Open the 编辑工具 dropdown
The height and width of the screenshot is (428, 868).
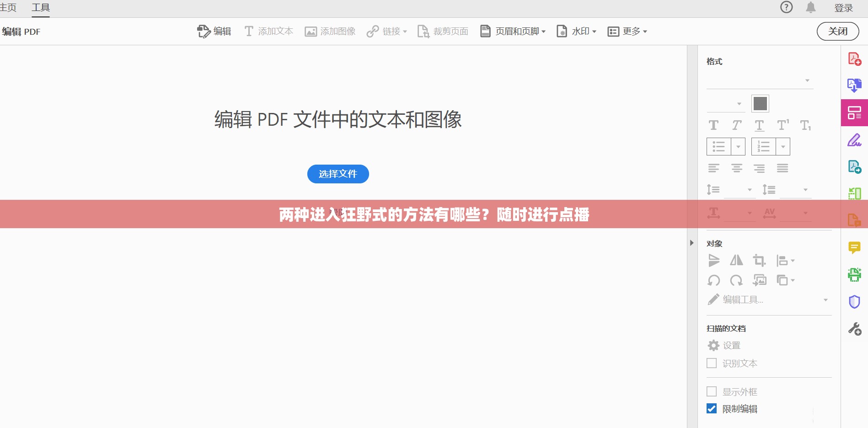(768, 300)
